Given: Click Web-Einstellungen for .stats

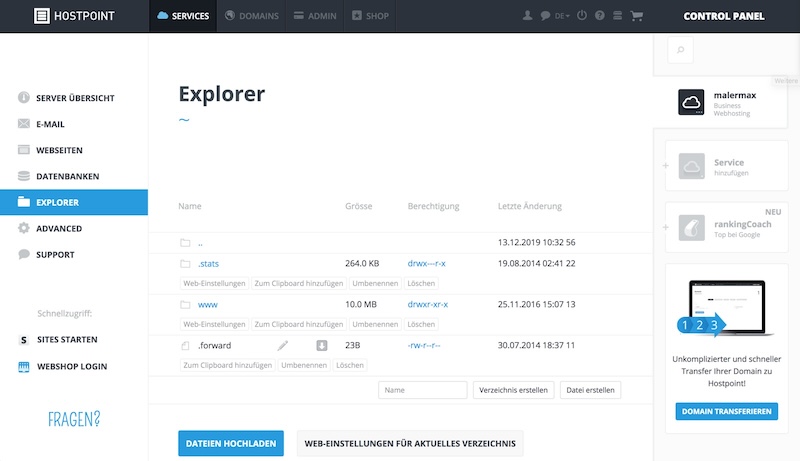Looking at the screenshot, I should 214,284.
